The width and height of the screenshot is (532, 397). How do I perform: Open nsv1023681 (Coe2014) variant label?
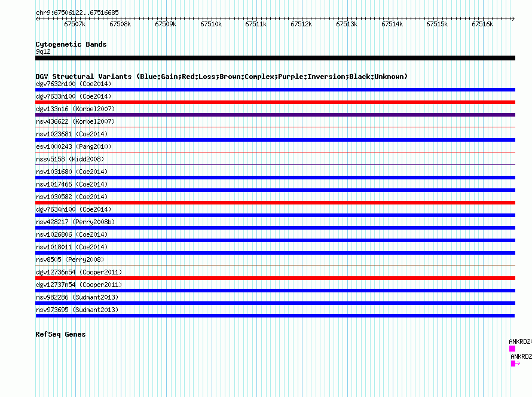pos(72,134)
